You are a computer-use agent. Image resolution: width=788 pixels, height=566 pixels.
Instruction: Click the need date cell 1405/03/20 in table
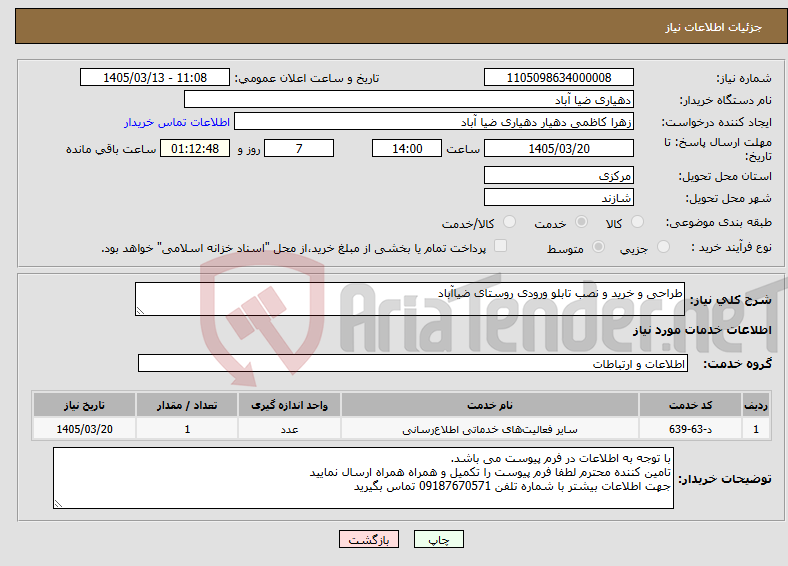pos(84,429)
